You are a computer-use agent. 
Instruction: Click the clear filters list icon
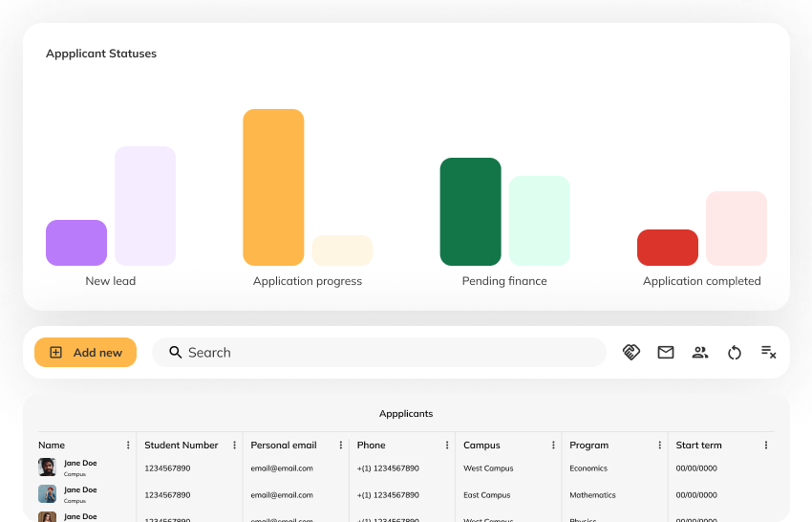coord(768,353)
